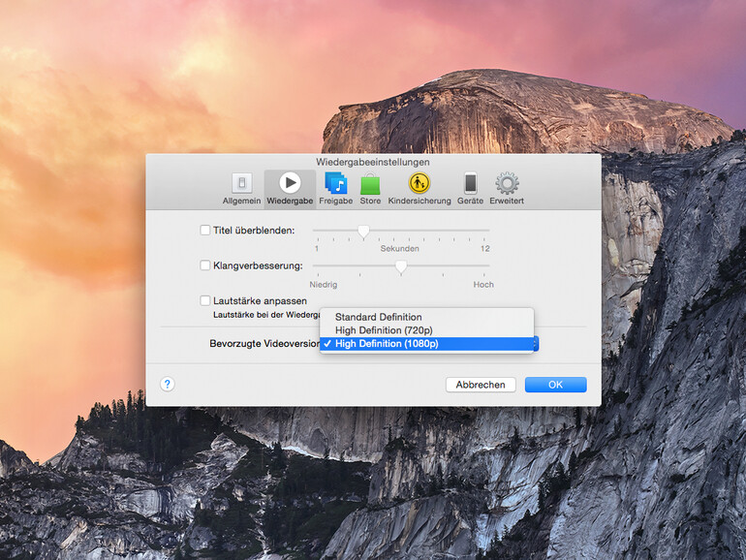Open the Allgemein preferences pane icon
746x560 pixels.
coord(241,183)
